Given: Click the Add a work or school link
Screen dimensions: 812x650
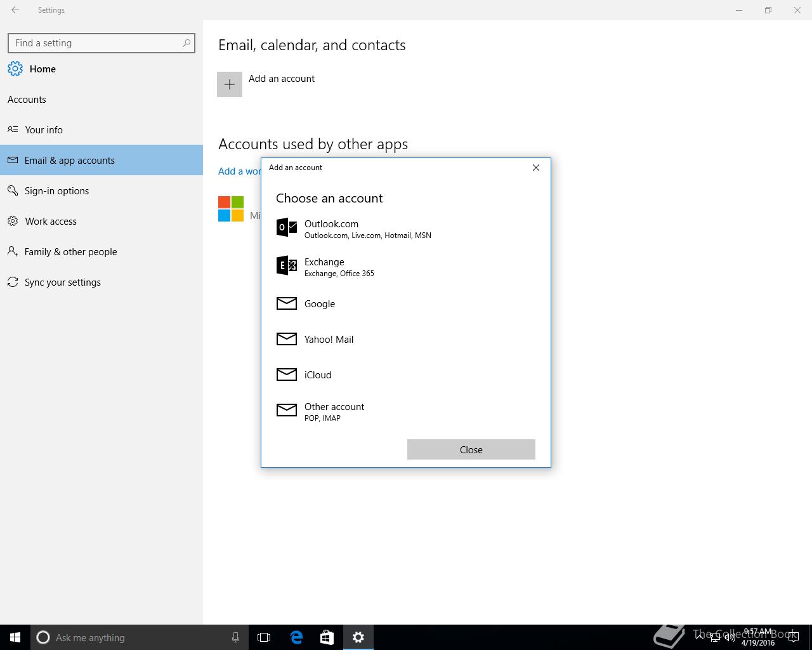Looking at the screenshot, I should pyautogui.click(x=240, y=171).
